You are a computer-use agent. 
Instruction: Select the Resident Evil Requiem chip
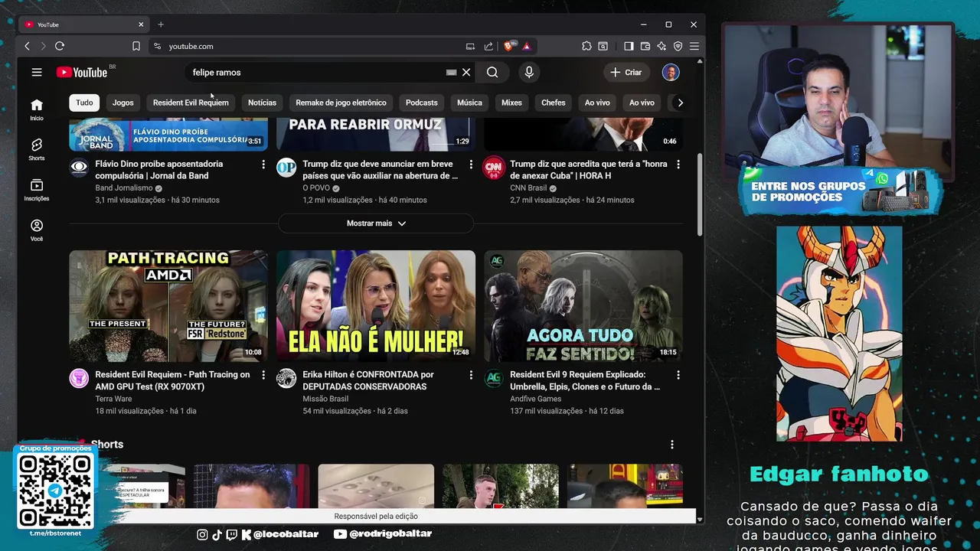(x=191, y=103)
